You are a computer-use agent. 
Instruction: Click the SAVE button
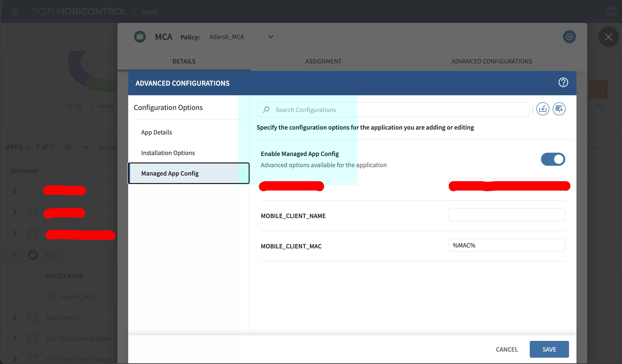[x=549, y=349]
